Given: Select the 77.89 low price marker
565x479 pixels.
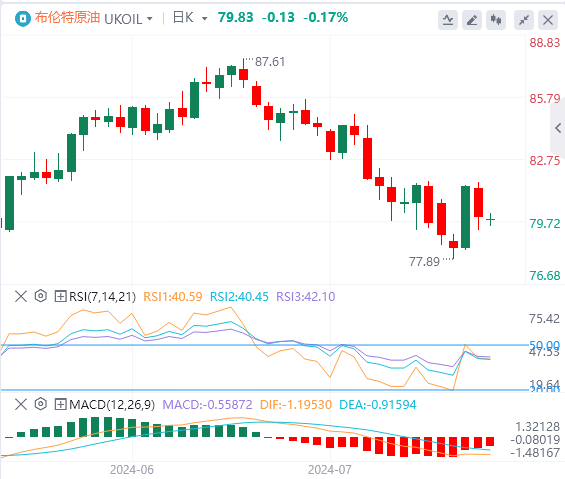Looking at the screenshot, I should click(424, 262).
